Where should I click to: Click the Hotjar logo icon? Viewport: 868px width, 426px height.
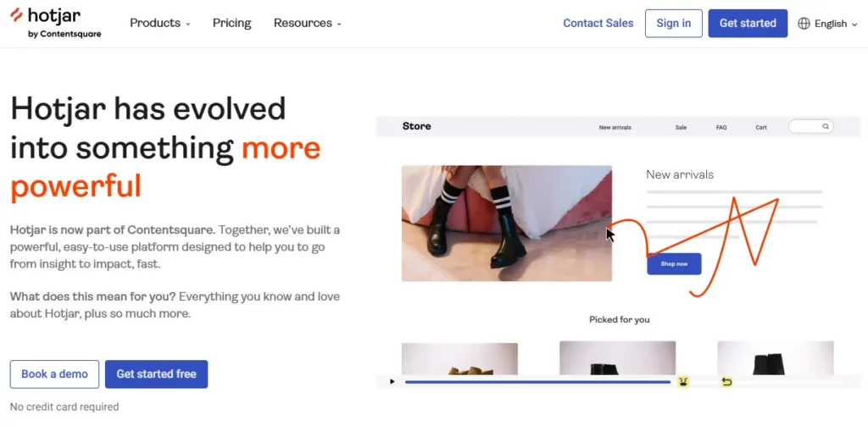point(16,15)
